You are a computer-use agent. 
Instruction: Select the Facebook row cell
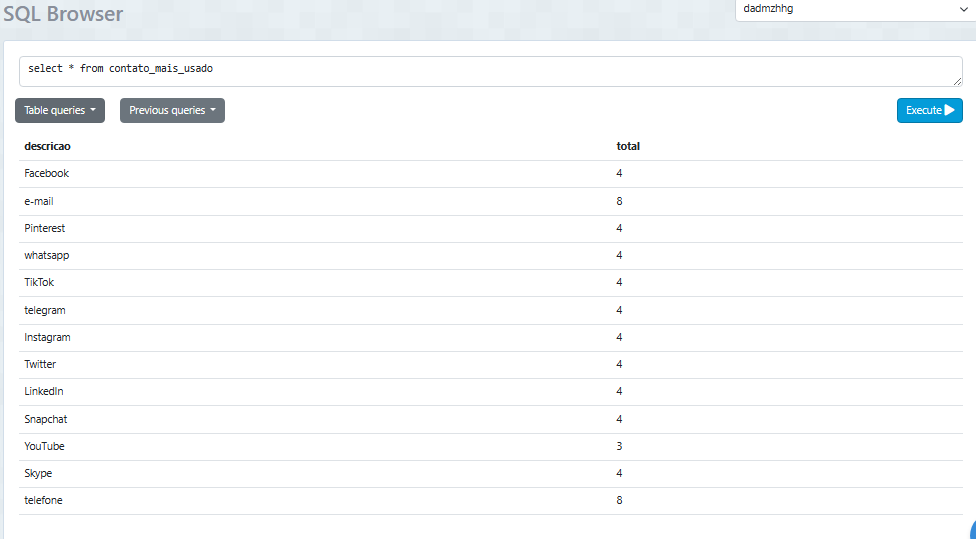tap(47, 174)
